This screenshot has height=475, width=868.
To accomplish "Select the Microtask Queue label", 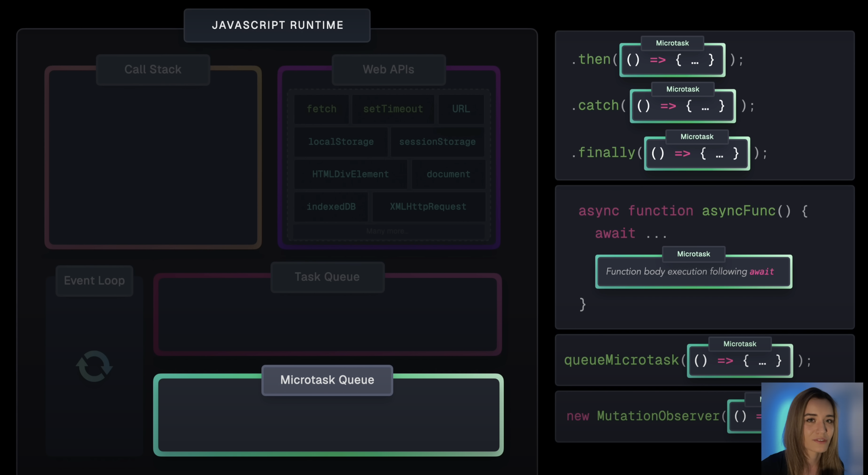I will (327, 380).
